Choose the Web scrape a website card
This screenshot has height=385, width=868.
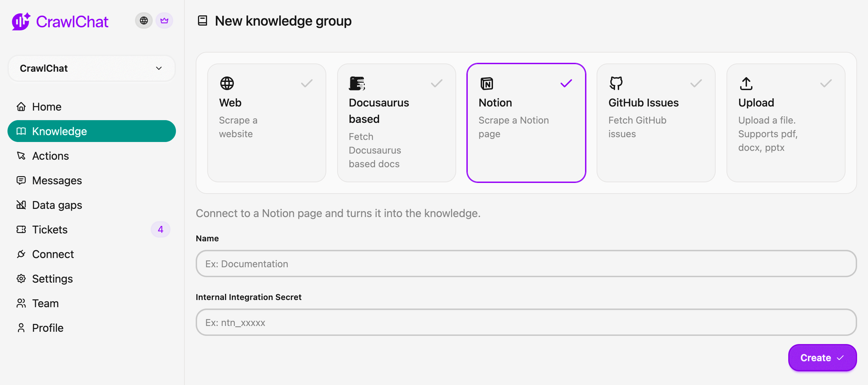267,123
